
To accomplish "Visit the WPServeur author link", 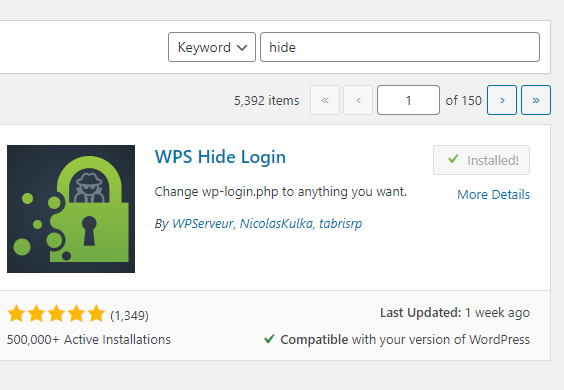I will [x=203, y=223].
